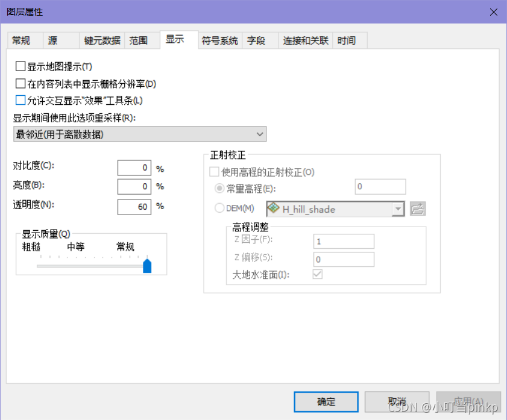The height and width of the screenshot is (420, 507).
Task: Click the Z 偏移(S) input field
Action: (x=344, y=260)
